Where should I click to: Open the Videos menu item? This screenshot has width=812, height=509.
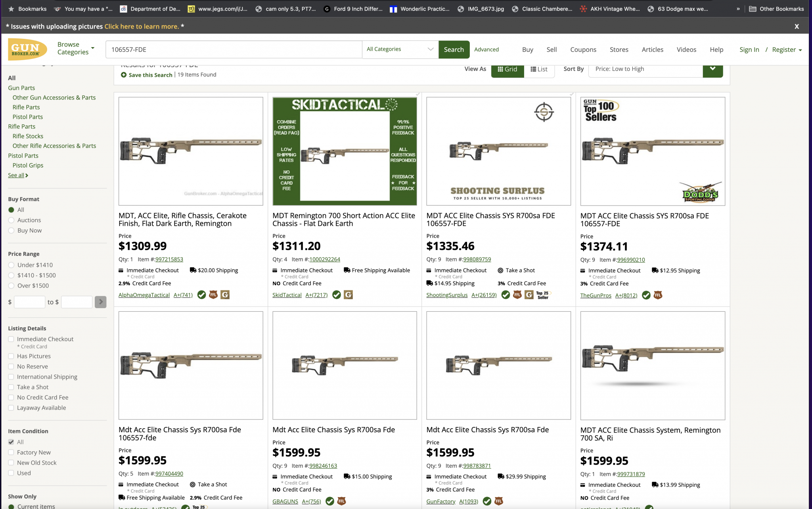(x=686, y=50)
